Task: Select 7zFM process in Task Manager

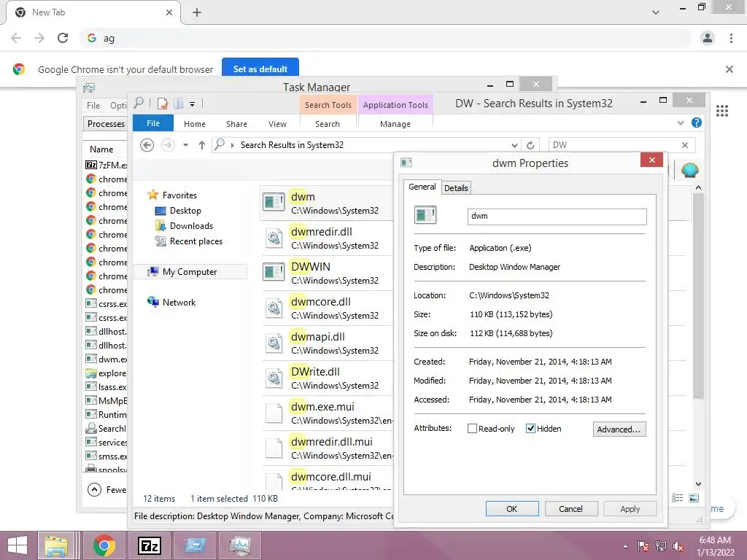Action: pos(106,165)
